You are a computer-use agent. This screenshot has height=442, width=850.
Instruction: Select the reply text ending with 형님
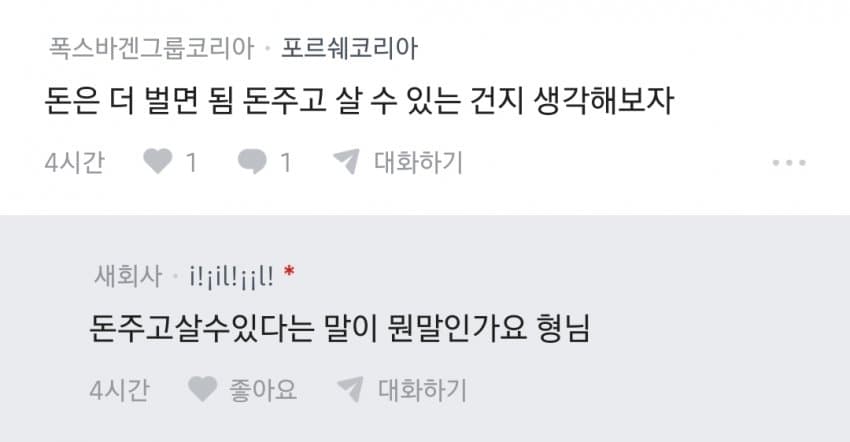coord(339,329)
